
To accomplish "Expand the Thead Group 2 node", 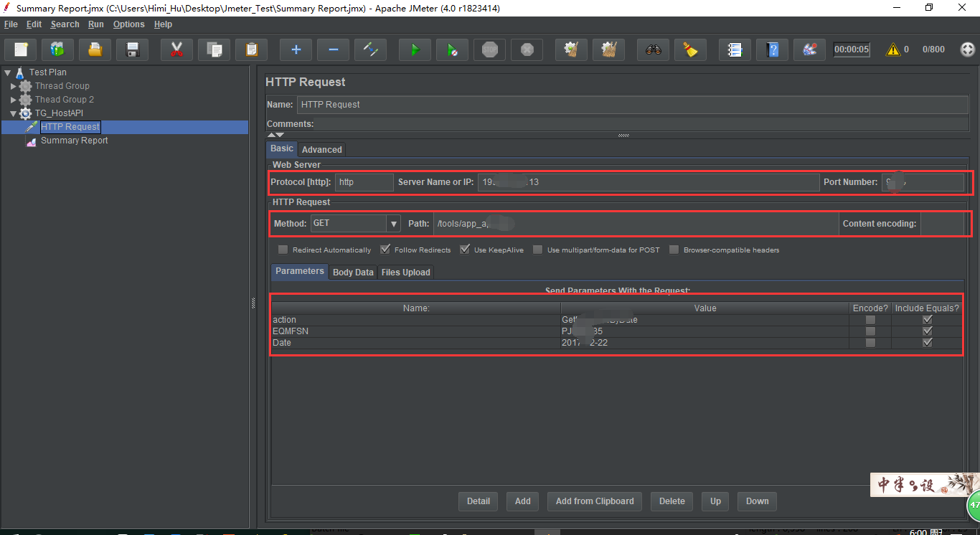I will click(x=13, y=100).
